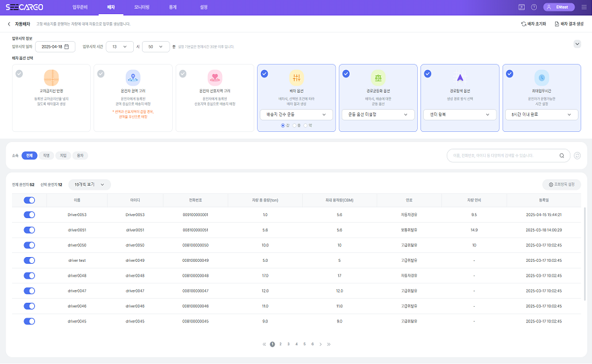This screenshot has height=364, width=592.
Task: Select the 중 radio button
Action: point(296,125)
